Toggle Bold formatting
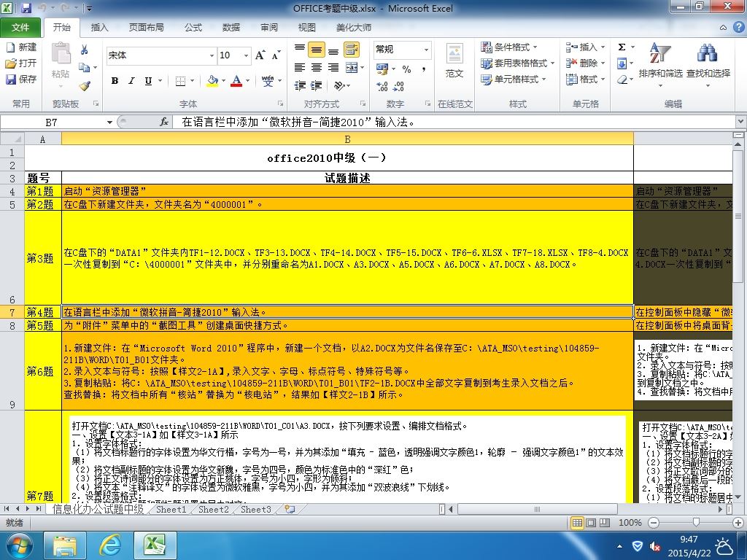Screen dimensions: 747x560 pos(115,81)
